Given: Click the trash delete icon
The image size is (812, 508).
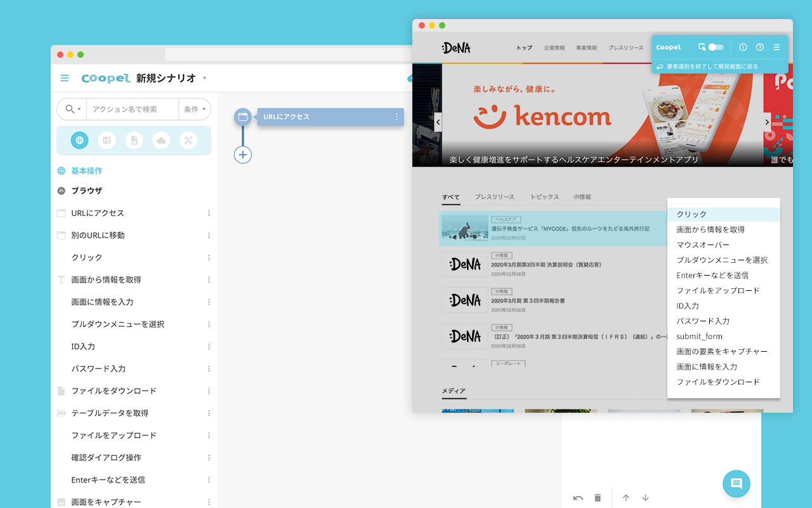Looking at the screenshot, I should (597, 498).
